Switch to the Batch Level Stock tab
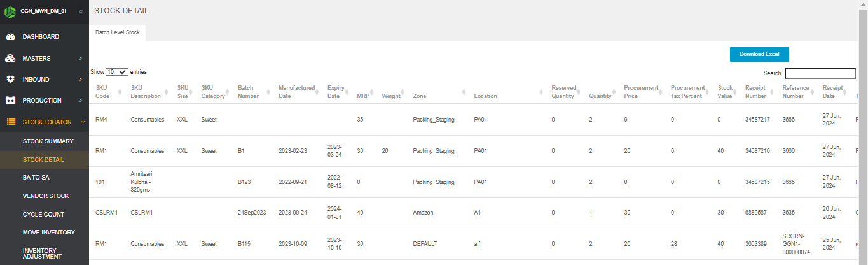Viewport: 868px width, 265px height. pyautogui.click(x=117, y=32)
